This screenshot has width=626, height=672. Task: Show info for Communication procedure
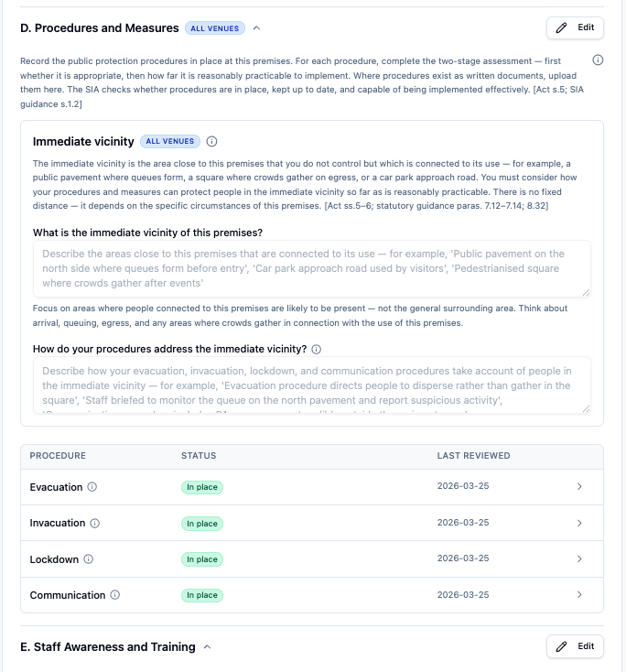pyautogui.click(x=114, y=595)
